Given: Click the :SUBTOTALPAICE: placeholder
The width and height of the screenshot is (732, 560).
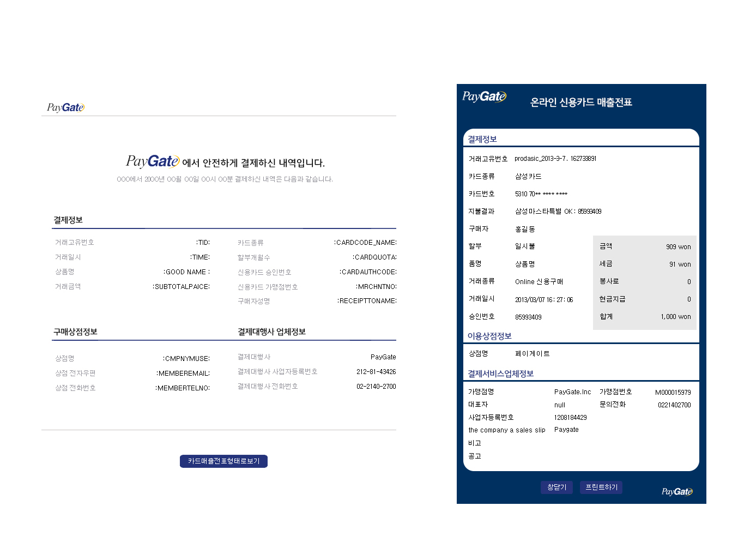Looking at the screenshot, I should pos(181,287).
